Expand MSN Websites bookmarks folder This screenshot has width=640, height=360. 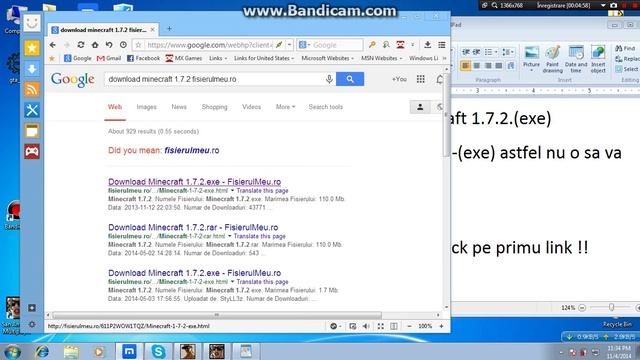click(381, 58)
